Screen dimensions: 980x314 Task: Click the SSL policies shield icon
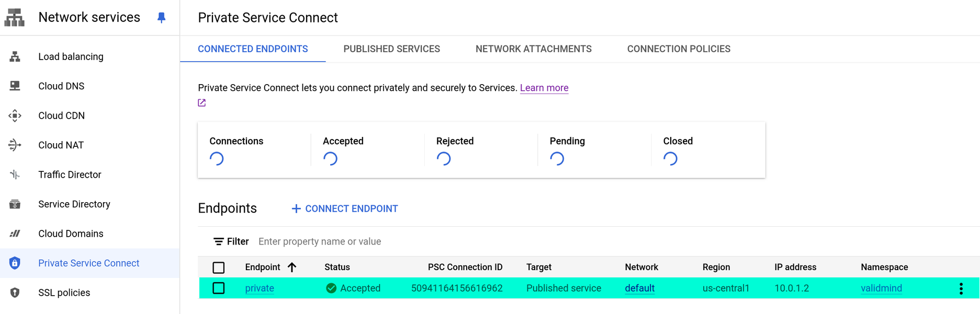coord(15,293)
